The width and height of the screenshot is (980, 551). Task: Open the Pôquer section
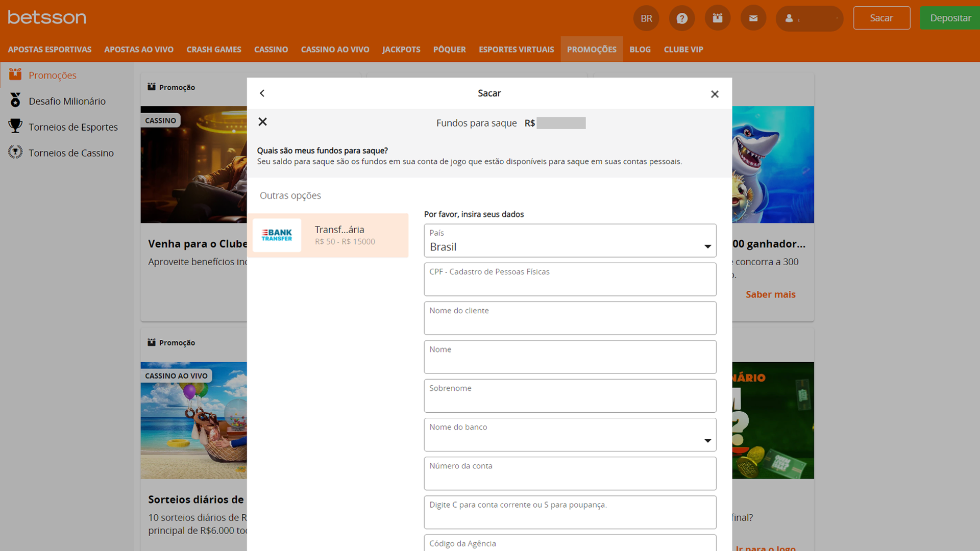pyautogui.click(x=449, y=49)
